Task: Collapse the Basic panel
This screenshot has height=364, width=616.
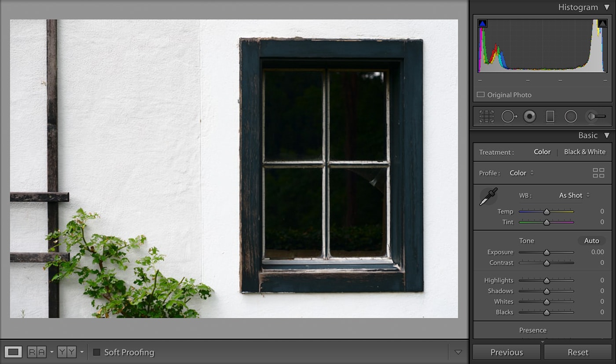Action: 607,135
